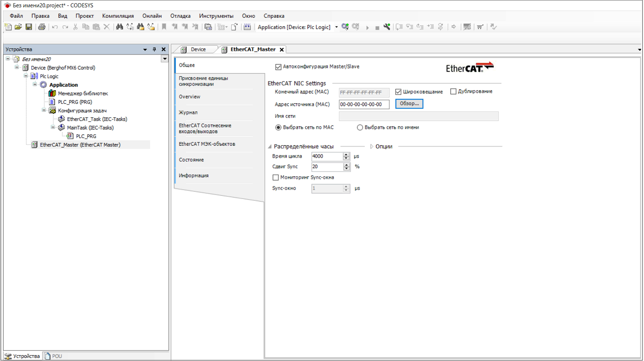The height and width of the screenshot is (361, 644).
Task: Open the Application device dropdown arrow
Action: 336,27
